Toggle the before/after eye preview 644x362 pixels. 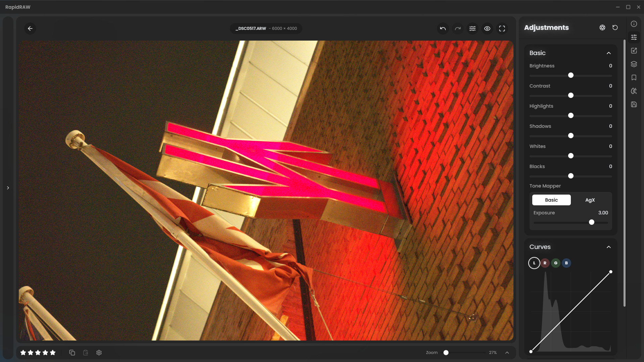[487, 29]
